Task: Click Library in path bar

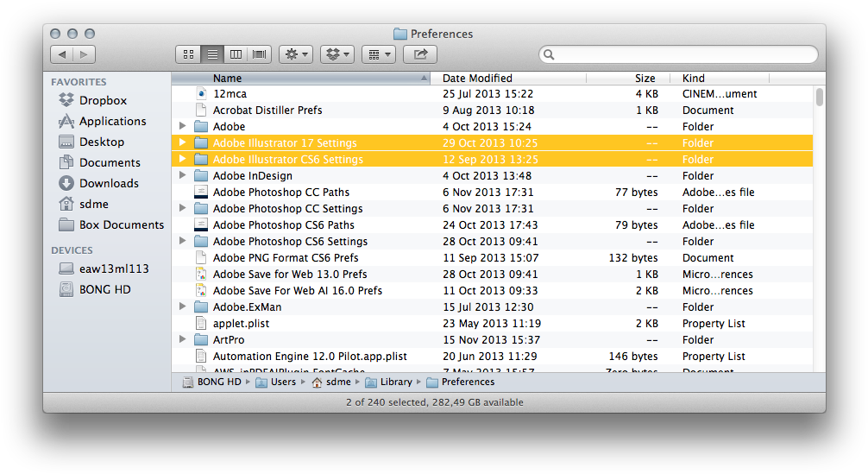Action: pyautogui.click(x=388, y=382)
